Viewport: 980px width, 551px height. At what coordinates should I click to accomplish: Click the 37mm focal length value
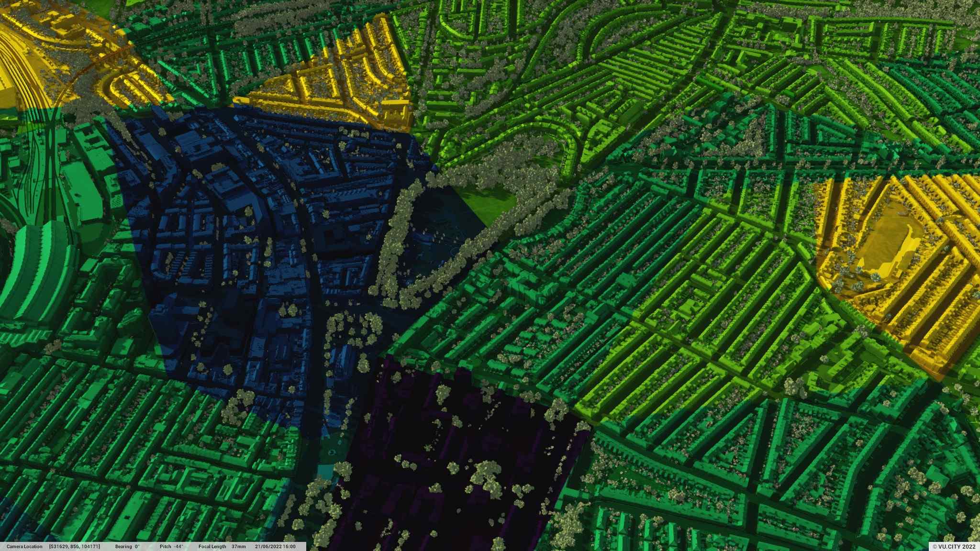click(238, 547)
